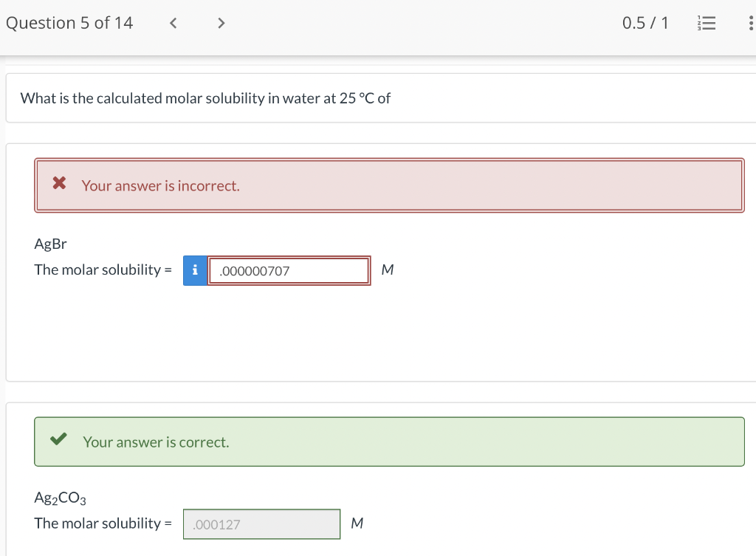Click the blue info icon beside the answer box
This screenshot has height=556, width=756.
click(x=195, y=270)
